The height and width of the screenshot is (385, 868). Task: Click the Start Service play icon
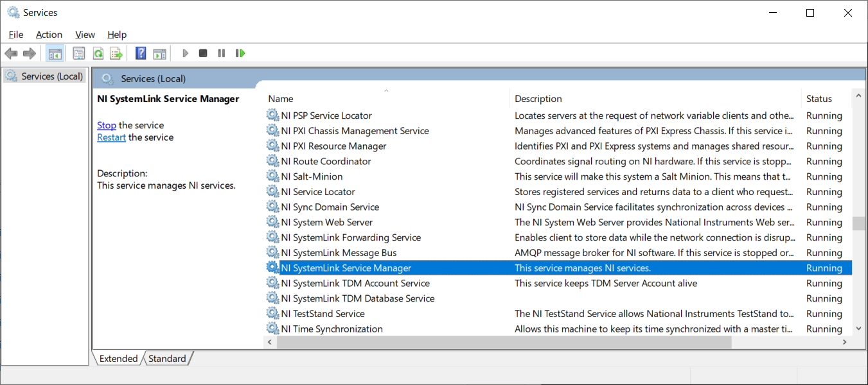coord(185,53)
